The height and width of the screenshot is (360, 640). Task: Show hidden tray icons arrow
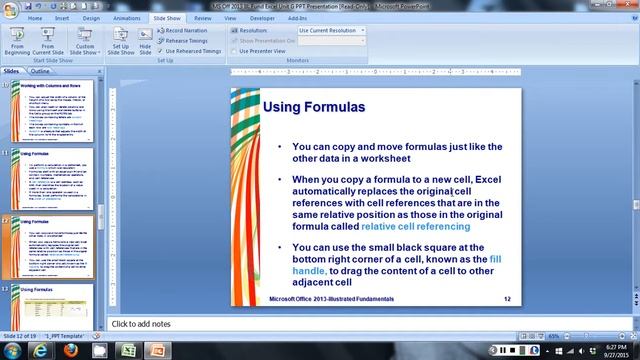pyautogui.click(x=547, y=351)
